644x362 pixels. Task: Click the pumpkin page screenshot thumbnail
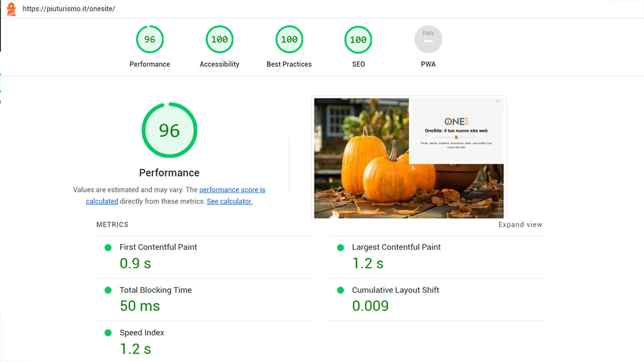[408, 158]
